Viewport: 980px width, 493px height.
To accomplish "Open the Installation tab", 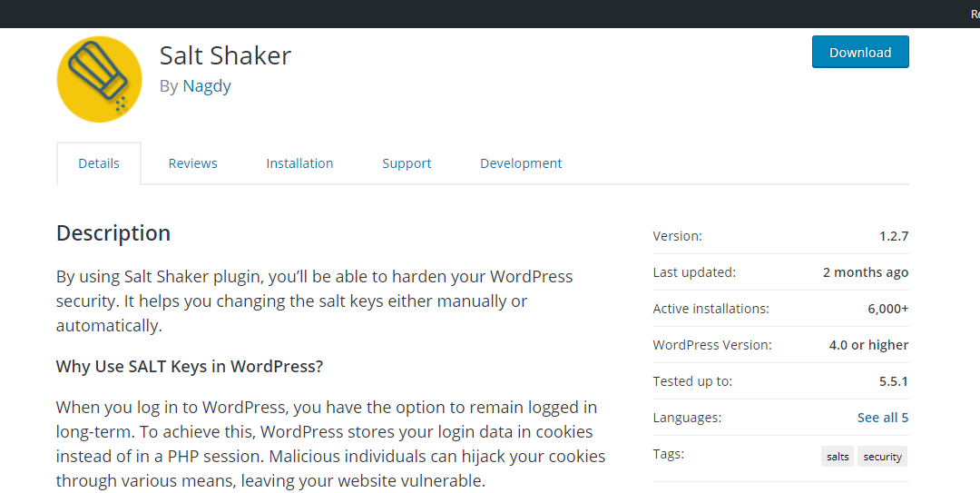I will (x=299, y=163).
